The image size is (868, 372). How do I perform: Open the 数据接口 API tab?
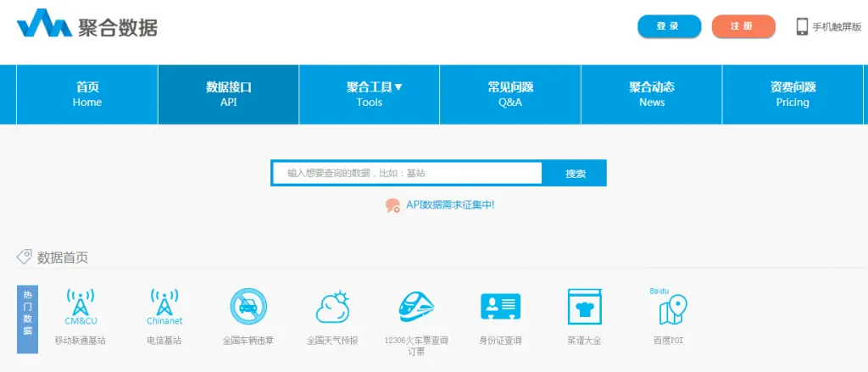(x=229, y=94)
